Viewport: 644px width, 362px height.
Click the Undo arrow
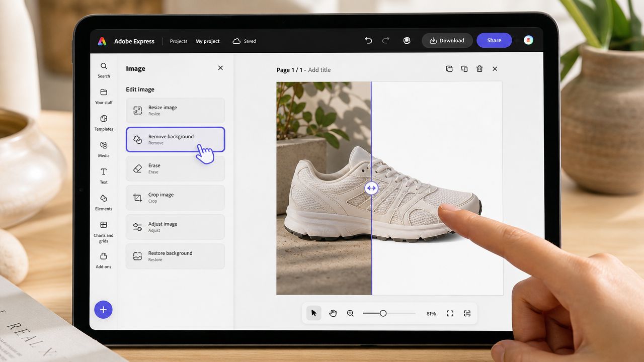[x=368, y=41]
